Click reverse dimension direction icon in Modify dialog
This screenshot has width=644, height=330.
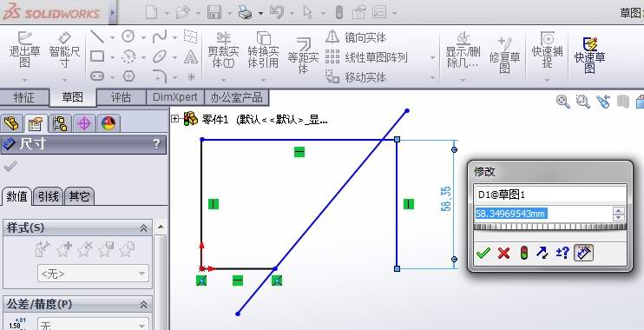542,253
